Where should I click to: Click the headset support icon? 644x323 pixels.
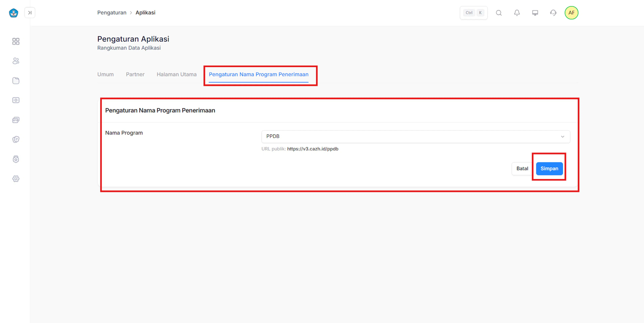553,13
